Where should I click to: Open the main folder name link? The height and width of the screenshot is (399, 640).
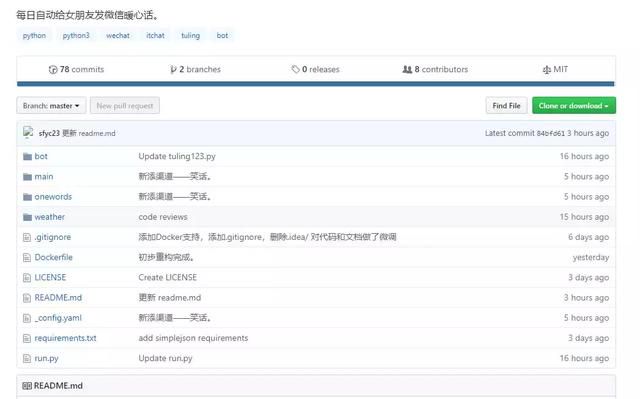(x=44, y=177)
